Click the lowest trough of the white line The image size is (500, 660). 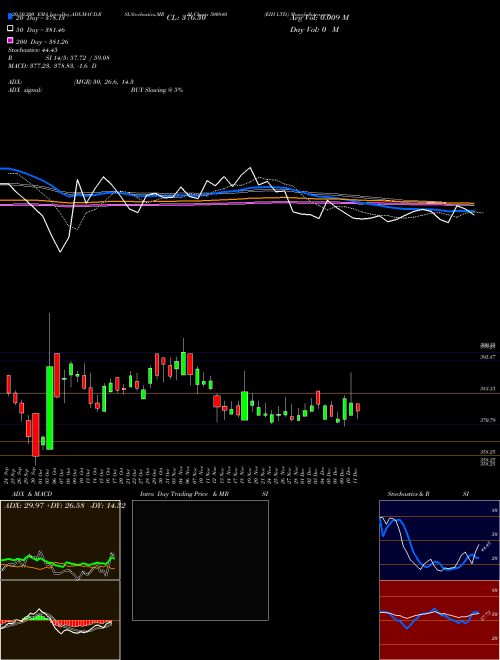pos(60,252)
